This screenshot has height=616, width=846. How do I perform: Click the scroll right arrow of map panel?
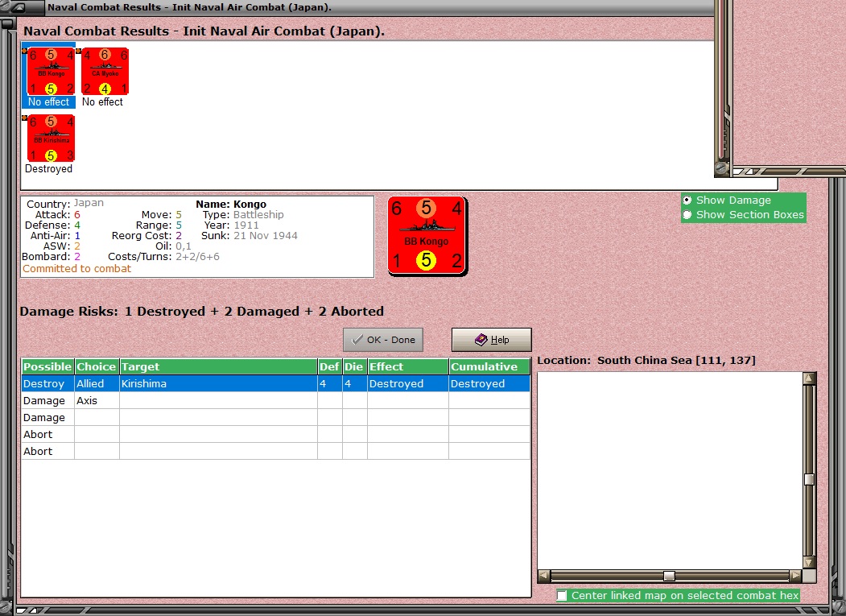(796, 576)
